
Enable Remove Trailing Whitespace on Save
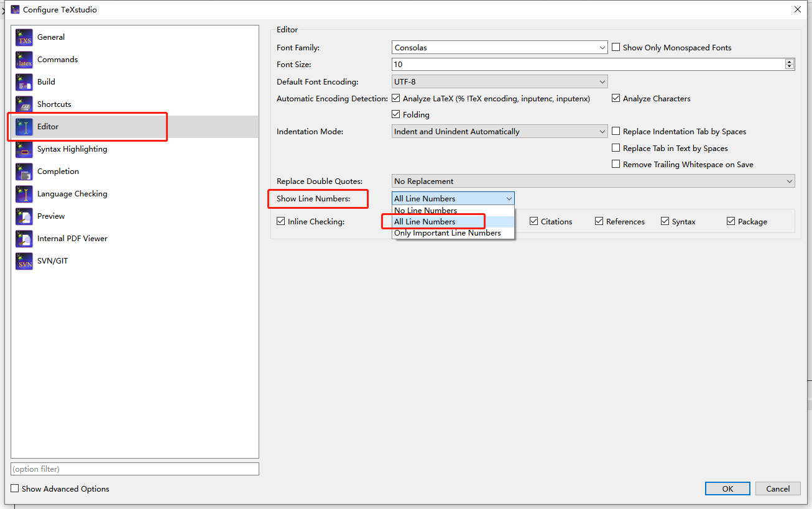[x=616, y=164]
